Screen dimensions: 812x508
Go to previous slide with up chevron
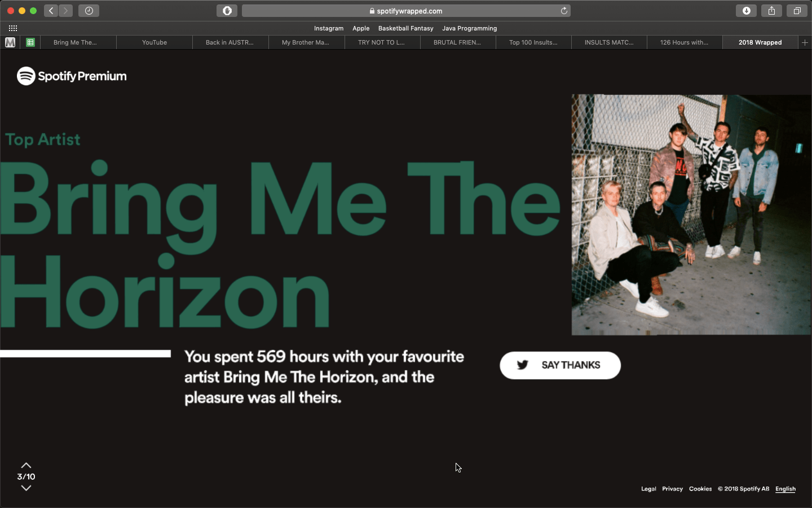point(26,465)
